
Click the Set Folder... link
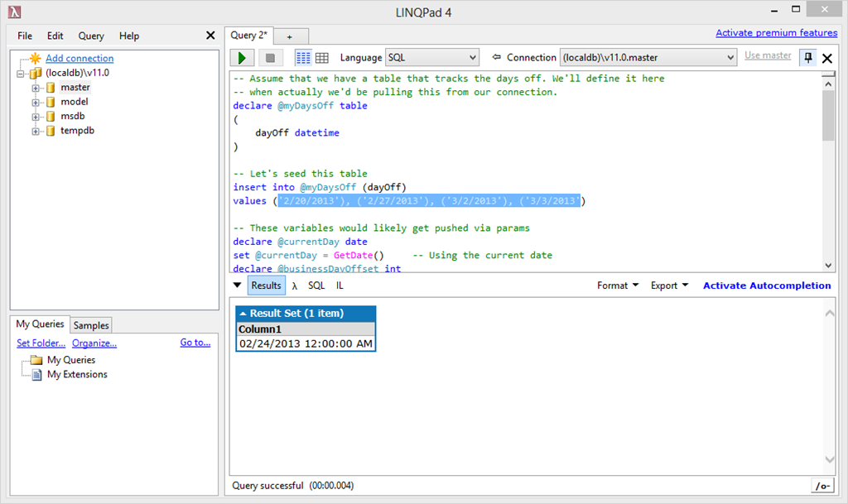pyautogui.click(x=41, y=343)
